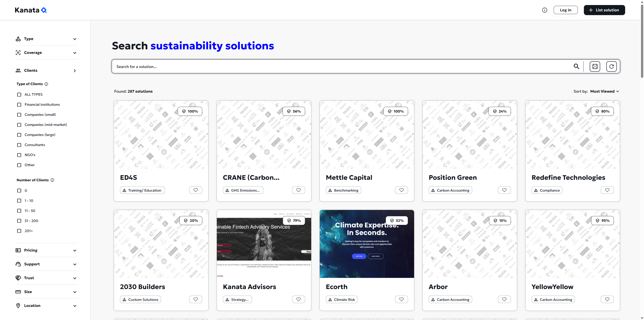Check the 11 - 50 clients checkbox
This screenshot has width=644, height=320.
(19, 211)
